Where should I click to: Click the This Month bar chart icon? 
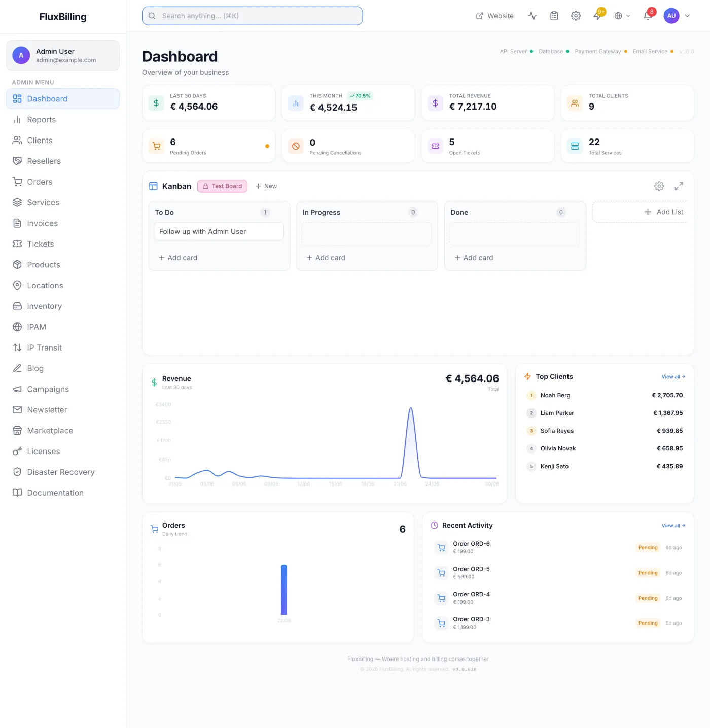[x=296, y=103]
